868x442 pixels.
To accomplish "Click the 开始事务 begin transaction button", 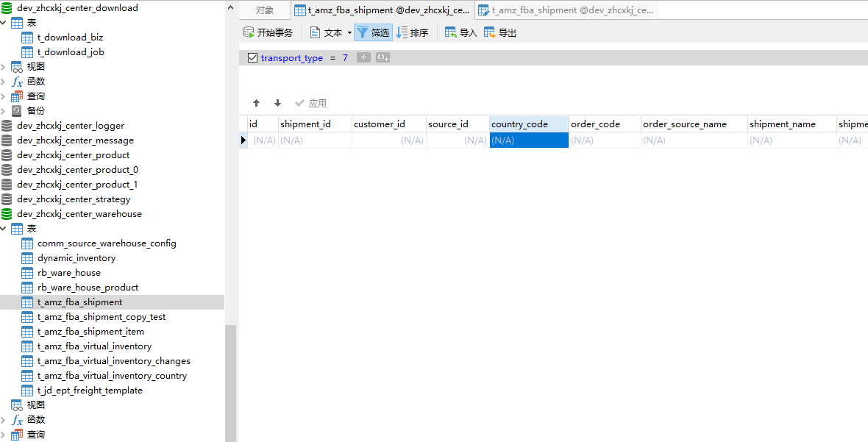I will point(268,32).
